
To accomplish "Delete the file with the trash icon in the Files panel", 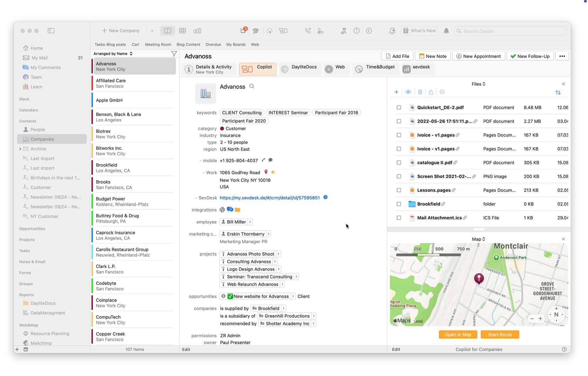I will [x=420, y=92].
